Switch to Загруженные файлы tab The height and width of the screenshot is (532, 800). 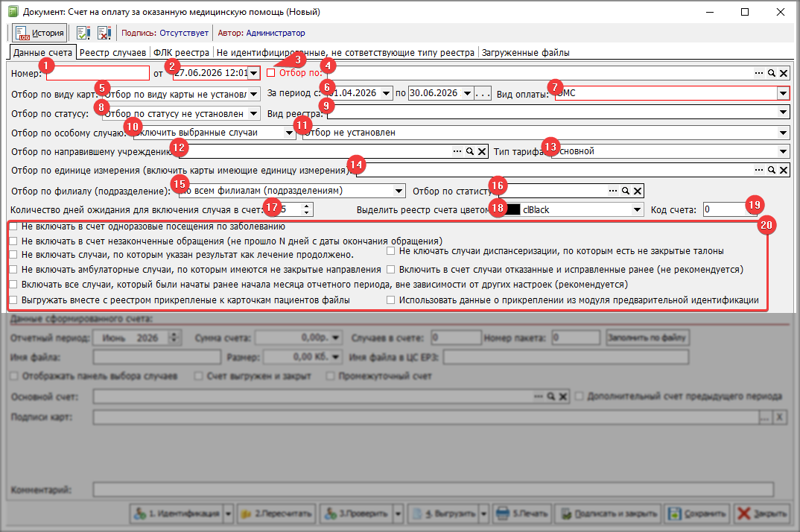point(525,53)
